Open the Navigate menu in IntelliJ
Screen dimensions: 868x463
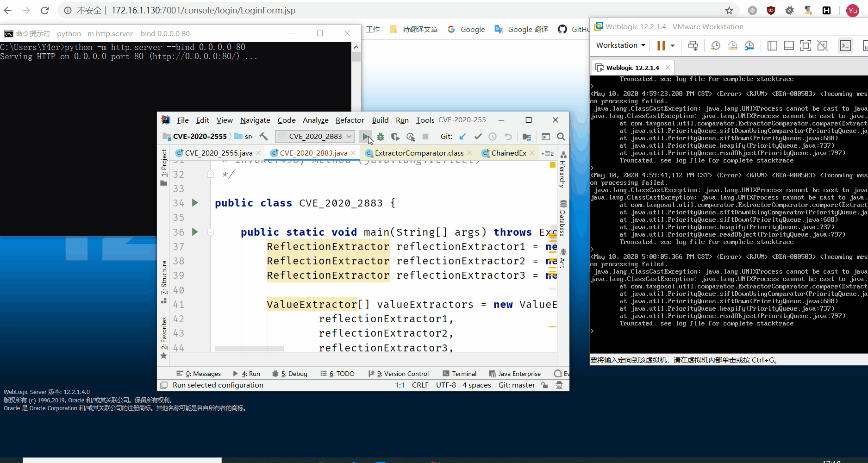255,120
